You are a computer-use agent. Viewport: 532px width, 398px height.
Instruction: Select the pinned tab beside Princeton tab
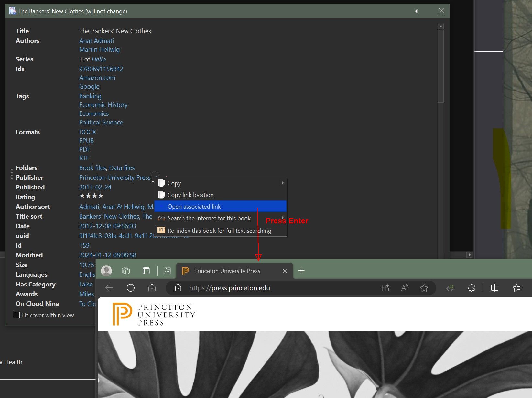click(x=167, y=271)
